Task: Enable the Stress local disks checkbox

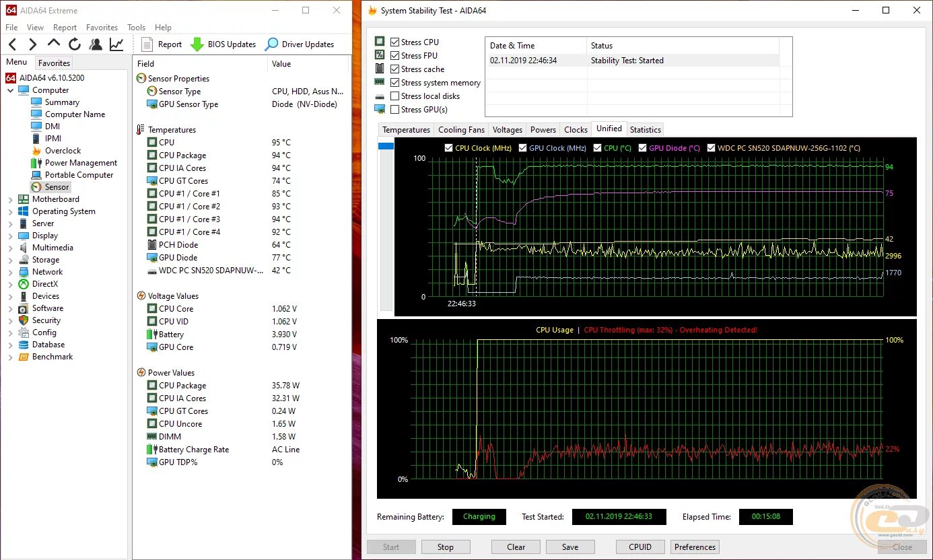Action: [x=394, y=96]
